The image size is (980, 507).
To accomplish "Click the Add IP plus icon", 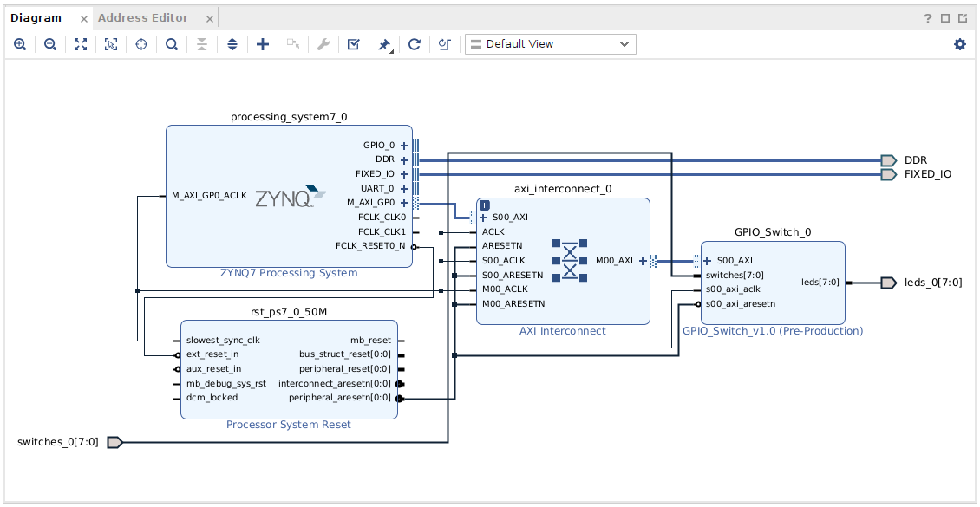I will coord(263,44).
